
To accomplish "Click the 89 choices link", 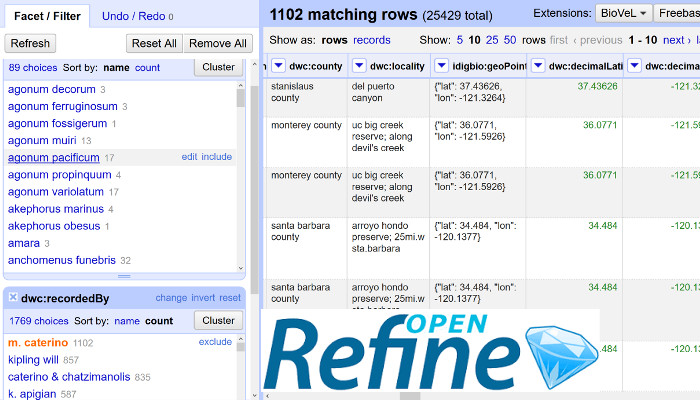I will [33, 68].
